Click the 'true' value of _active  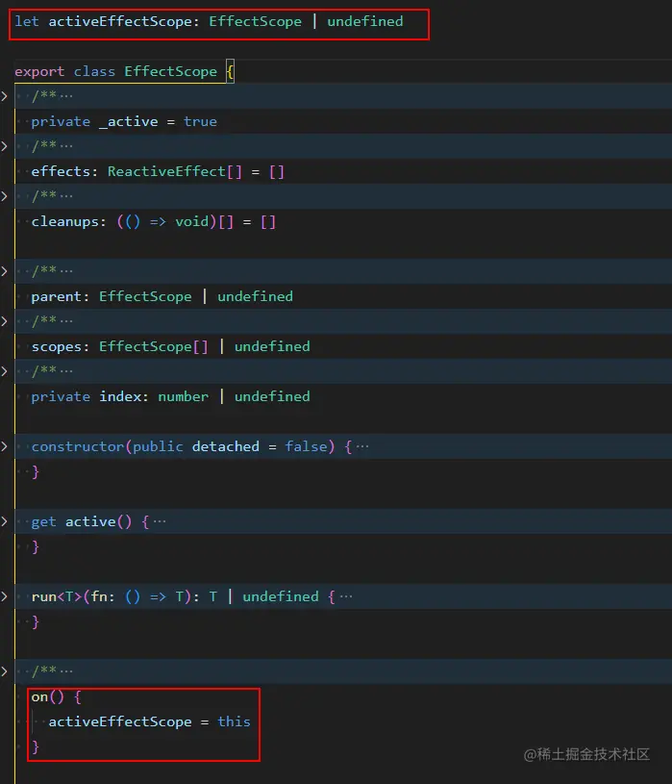click(x=200, y=121)
